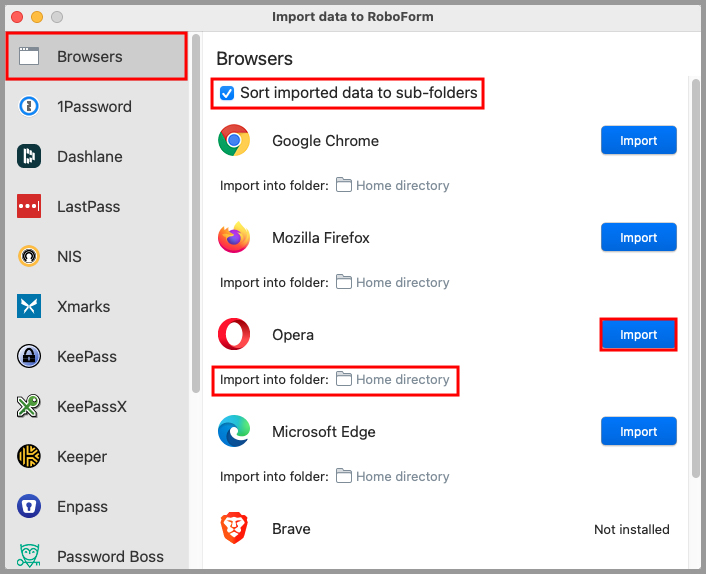Screen dimensions: 706x574
Task: Click the Mozilla Firefox logo
Action: (234, 237)
